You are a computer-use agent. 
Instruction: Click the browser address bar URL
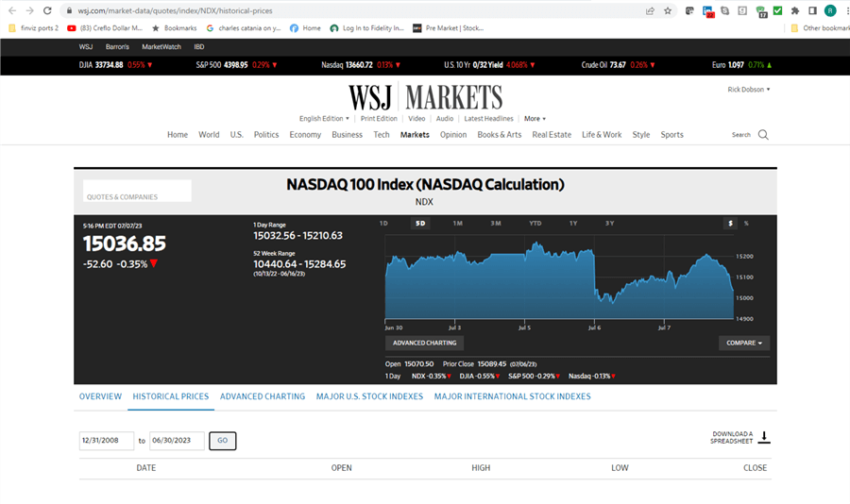(175, 10)
